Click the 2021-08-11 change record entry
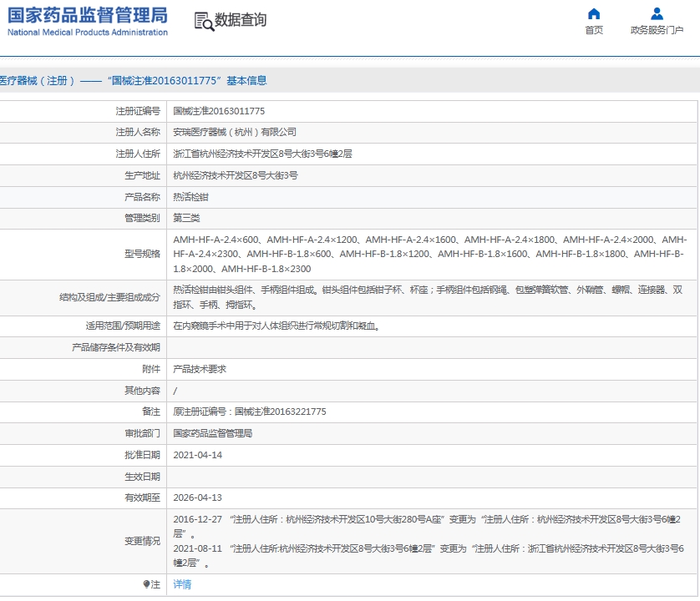 click(x=429, y=555)
